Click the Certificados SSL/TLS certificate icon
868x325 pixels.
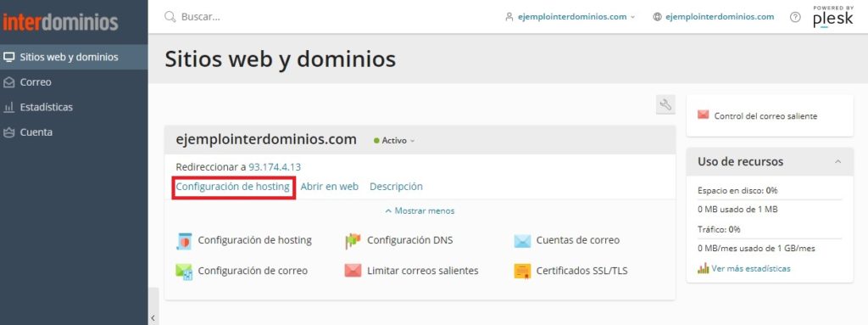(522, 272)
